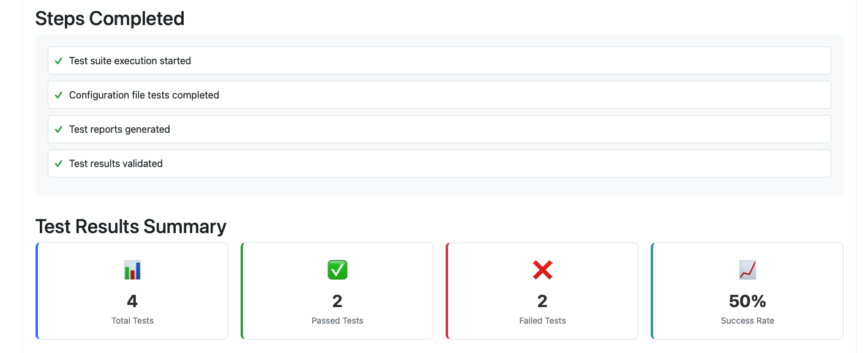The width and height of the screenshot is (868, 353).
Task: Click the red X icon on Failed Tests card
Action: [542, 269]
